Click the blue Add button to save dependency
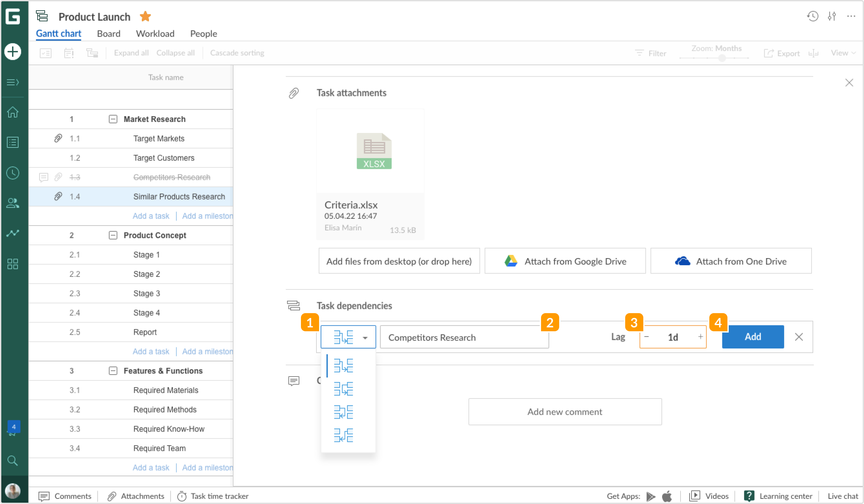Image resolution: width=864 pixels, height=504 pixels. pyautogui.click(x=753, y=337)
